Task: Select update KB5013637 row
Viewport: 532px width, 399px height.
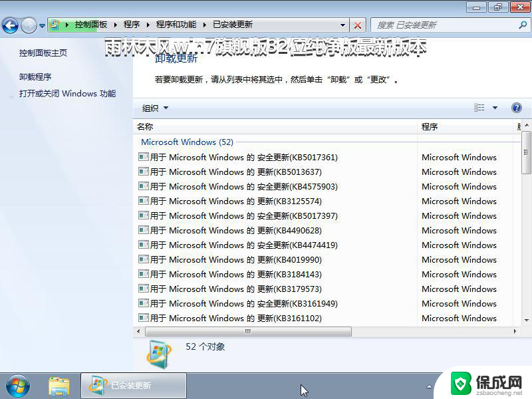Action: [327, 172]
